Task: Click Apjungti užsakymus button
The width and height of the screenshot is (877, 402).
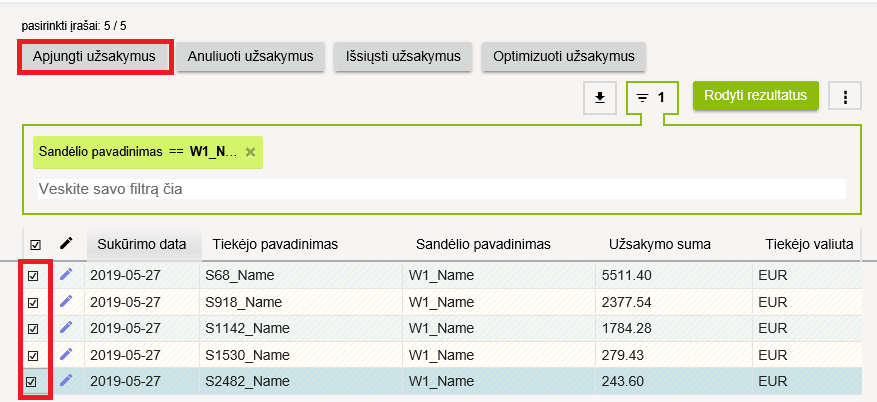Action: tap(95, 56)
